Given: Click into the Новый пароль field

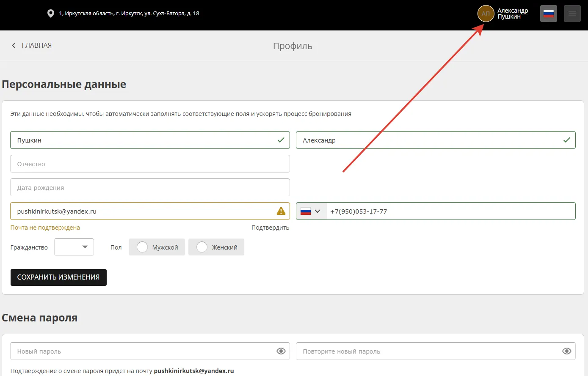Looking at the screenshot, I should 150,351.
